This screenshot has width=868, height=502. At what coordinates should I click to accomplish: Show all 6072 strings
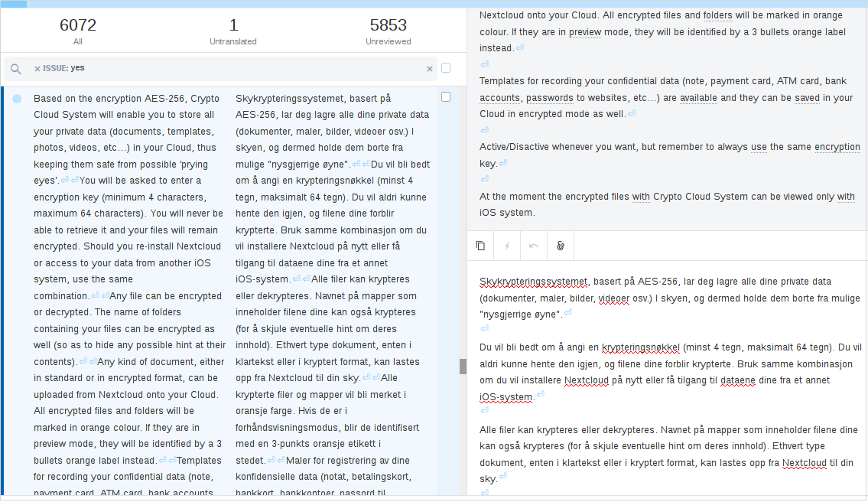78,31
